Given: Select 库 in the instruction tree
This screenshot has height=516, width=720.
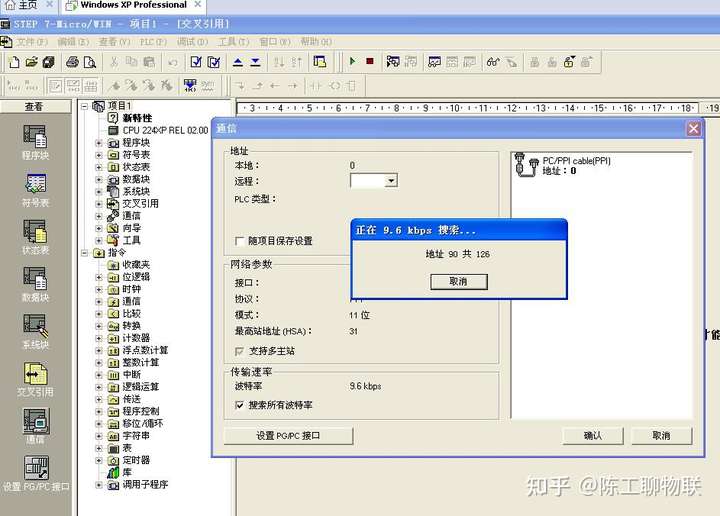Looking at the screenshot, I should click(127, 472).
